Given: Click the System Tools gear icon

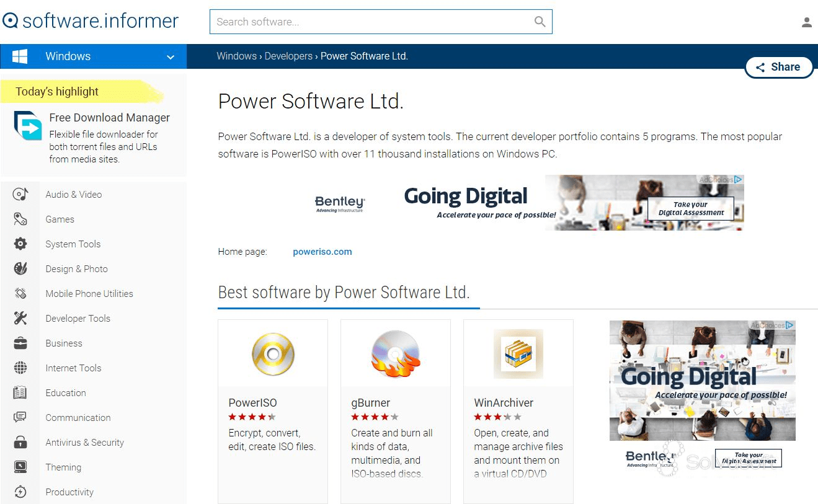Looking at the screenshot, I should [20, 244].
